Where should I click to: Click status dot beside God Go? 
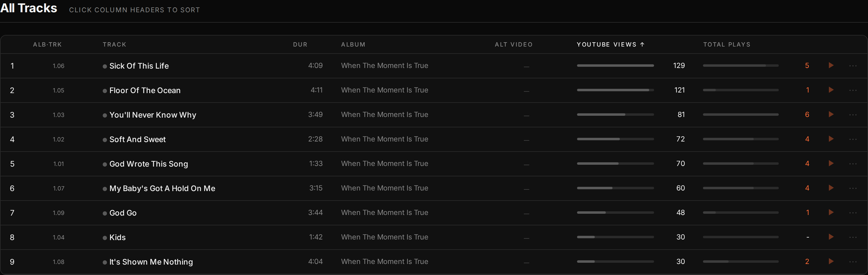[105, 213]
